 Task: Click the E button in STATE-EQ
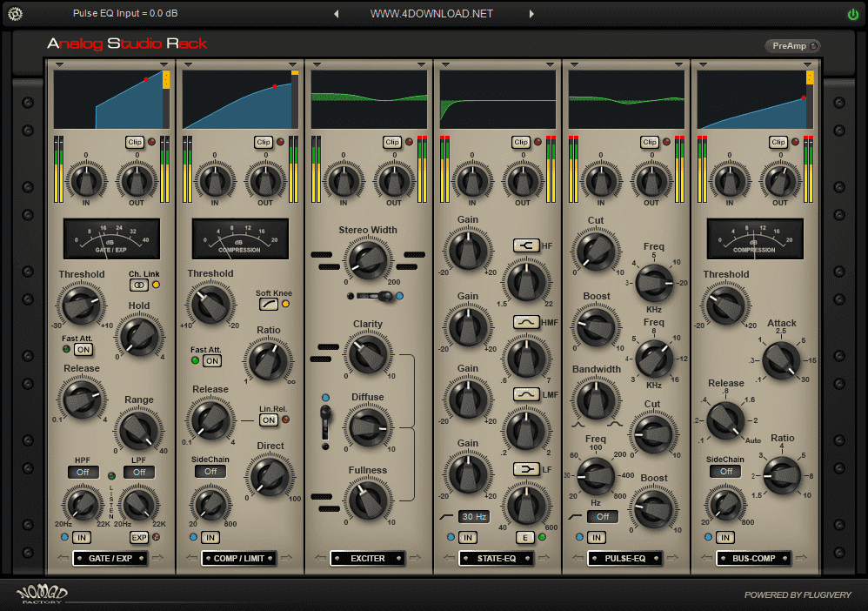pyautogui.click(x=524, y=537)
